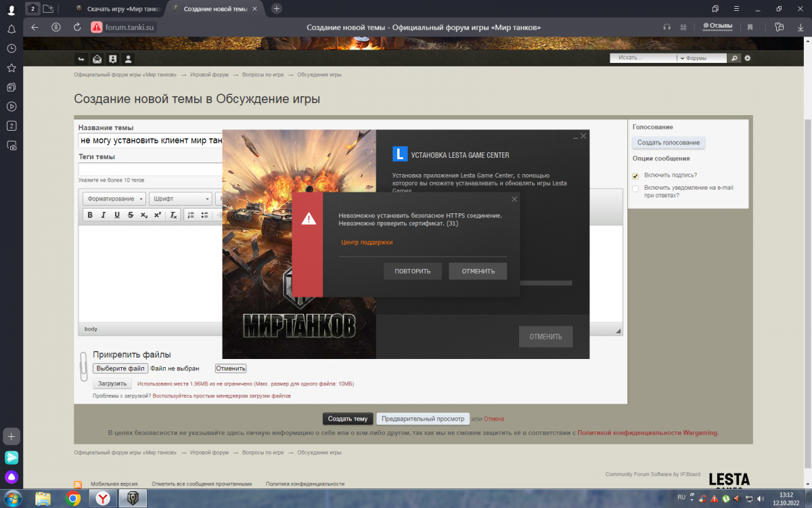Click the topic title input field
This screenshot has width=812, height=508.
coord(150,141)
